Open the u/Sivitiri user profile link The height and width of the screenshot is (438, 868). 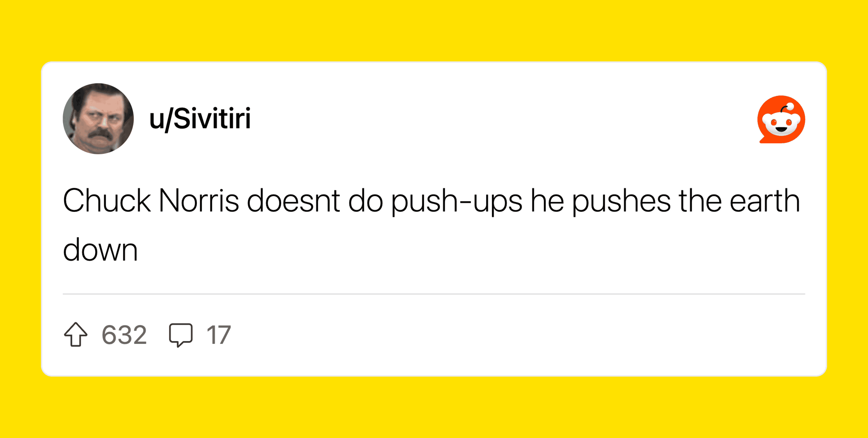point(200,119)
